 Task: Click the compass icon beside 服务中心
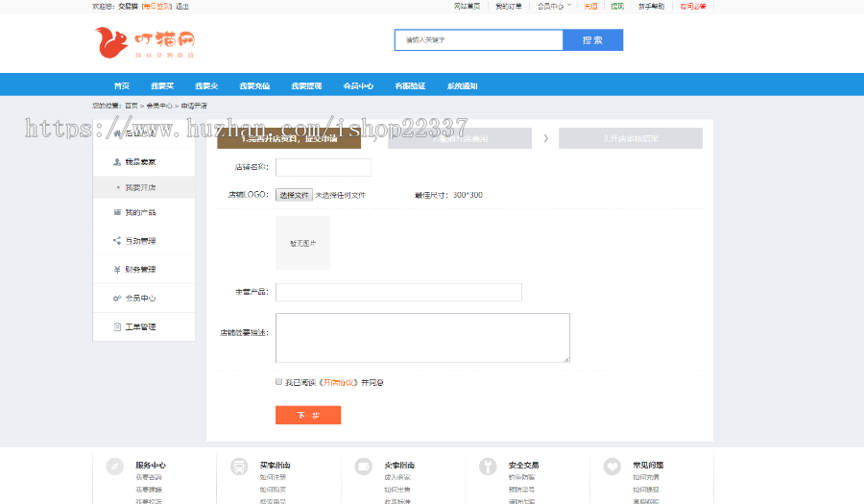point(114,467)
